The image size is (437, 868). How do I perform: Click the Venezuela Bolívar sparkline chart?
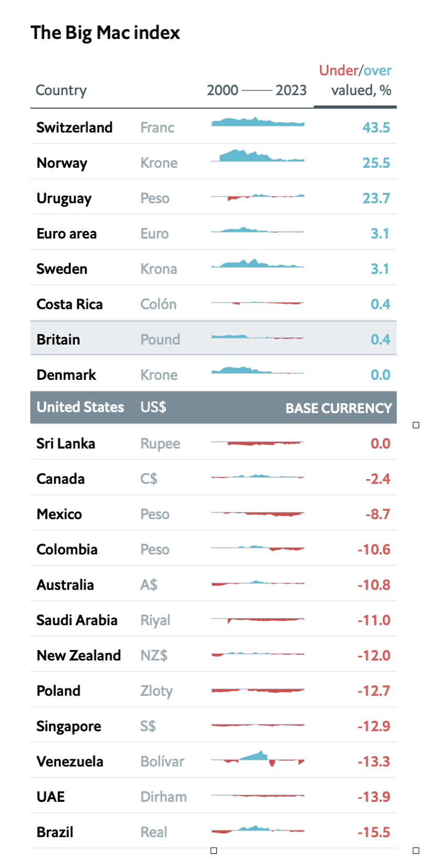pos(257,759)
